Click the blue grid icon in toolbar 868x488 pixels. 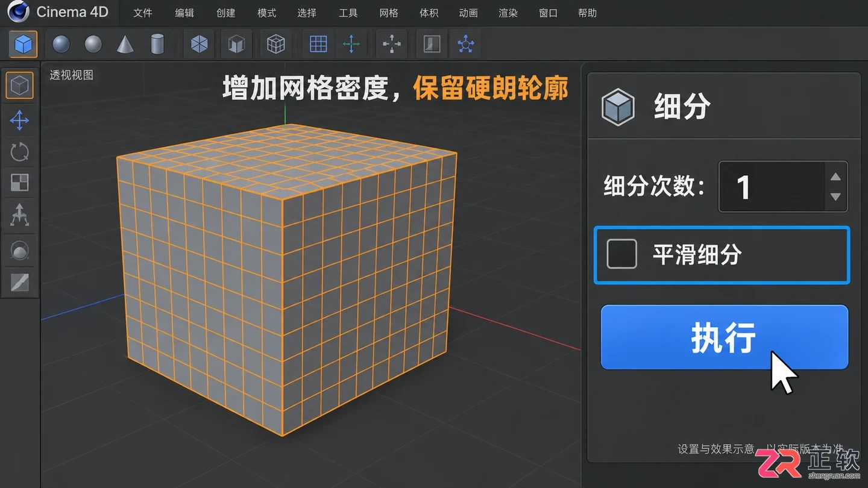(x=318, y=44)
